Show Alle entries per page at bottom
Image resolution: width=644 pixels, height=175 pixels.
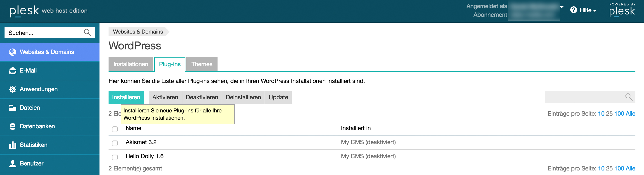[x=630, y=168]
